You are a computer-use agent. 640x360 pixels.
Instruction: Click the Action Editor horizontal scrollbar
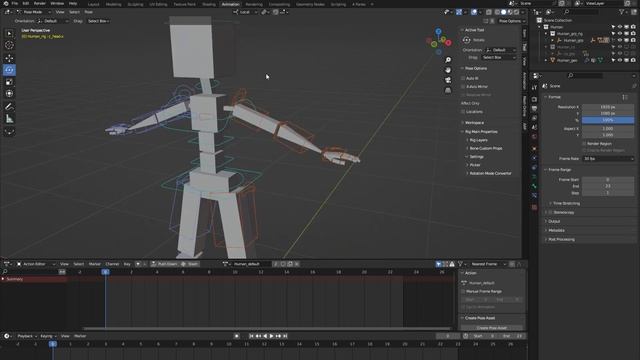pos(267,328)
